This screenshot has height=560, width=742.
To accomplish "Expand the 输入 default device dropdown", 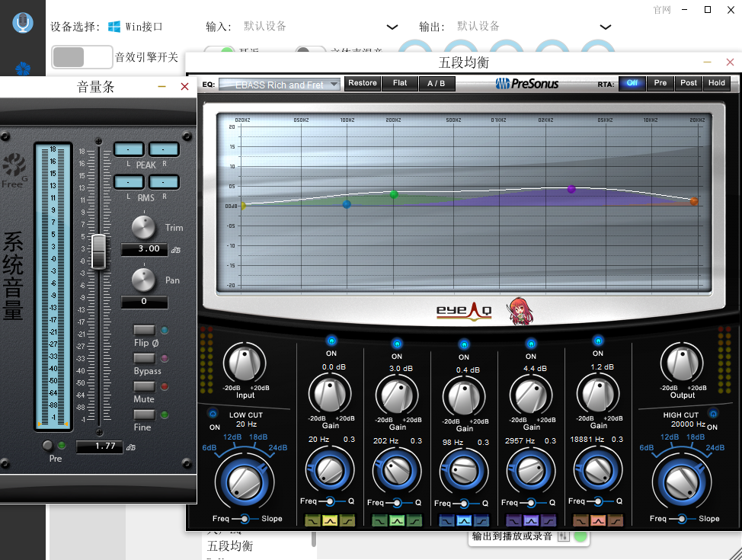I will coord(392,27).
